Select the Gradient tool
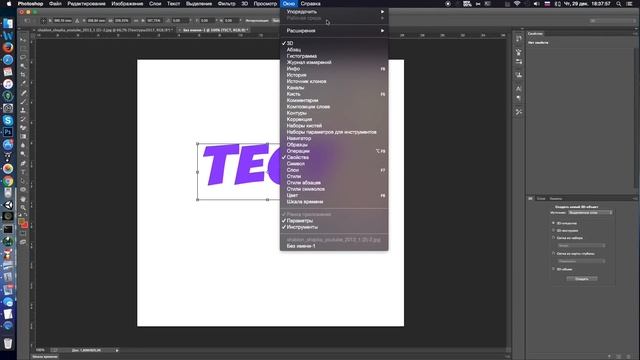Viewport: 640px width, 360px height. pos(23,136)
